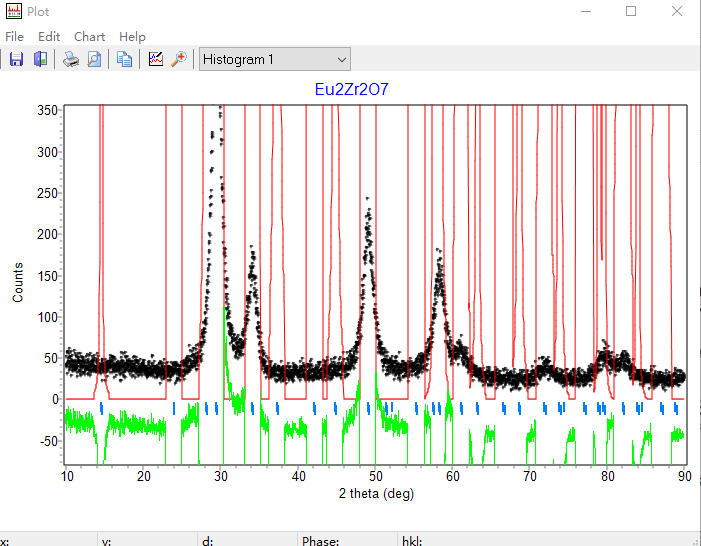This screenshot has width=701, height=546.
Task: Click the Counts y-axis label
Action: pyautogui.click(x=18, y=283)
